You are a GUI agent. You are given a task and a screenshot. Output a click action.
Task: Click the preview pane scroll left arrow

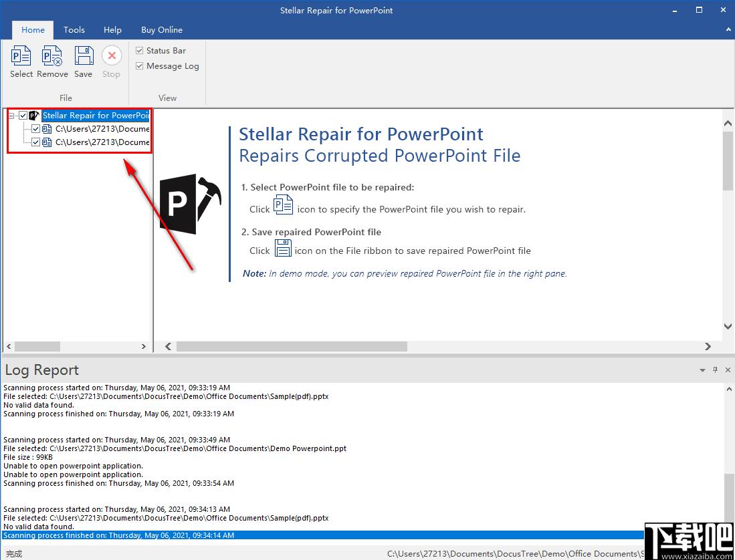[168, 346]
